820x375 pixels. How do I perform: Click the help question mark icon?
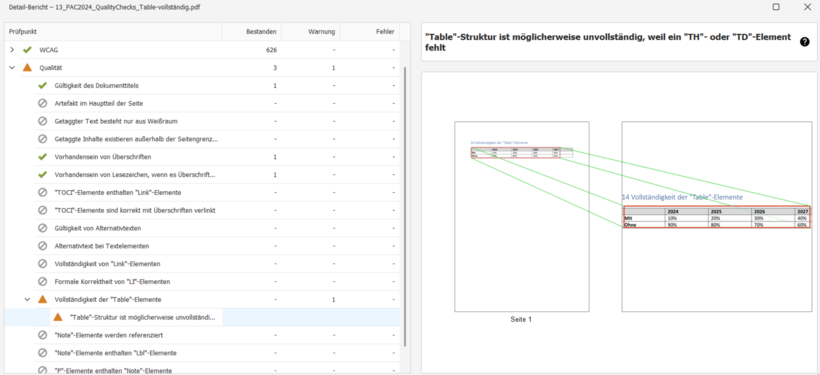point(804,42)
